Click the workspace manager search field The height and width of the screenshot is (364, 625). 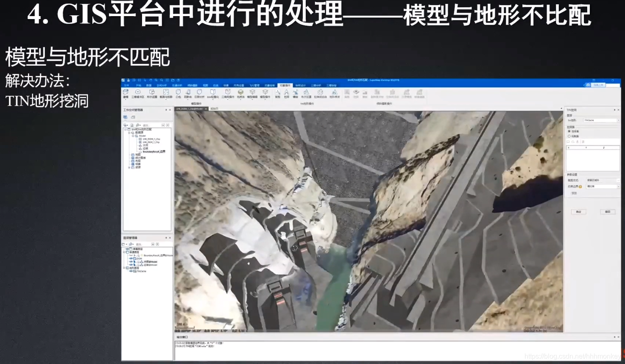click(x=151, y=125)
